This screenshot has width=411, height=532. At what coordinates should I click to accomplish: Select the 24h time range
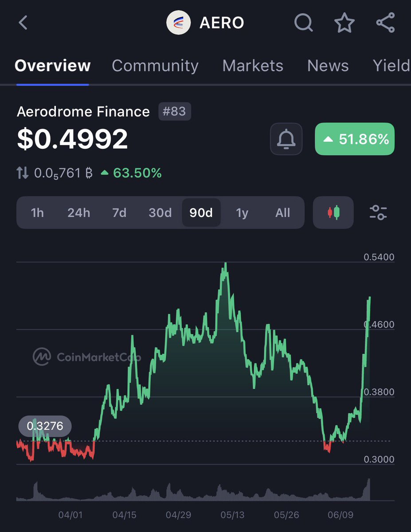(78, 213)
